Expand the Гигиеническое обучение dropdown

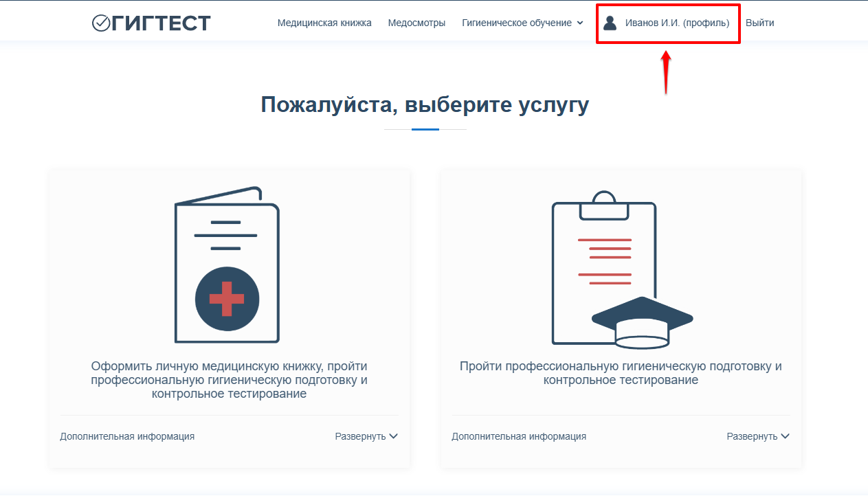pos(520,22)
